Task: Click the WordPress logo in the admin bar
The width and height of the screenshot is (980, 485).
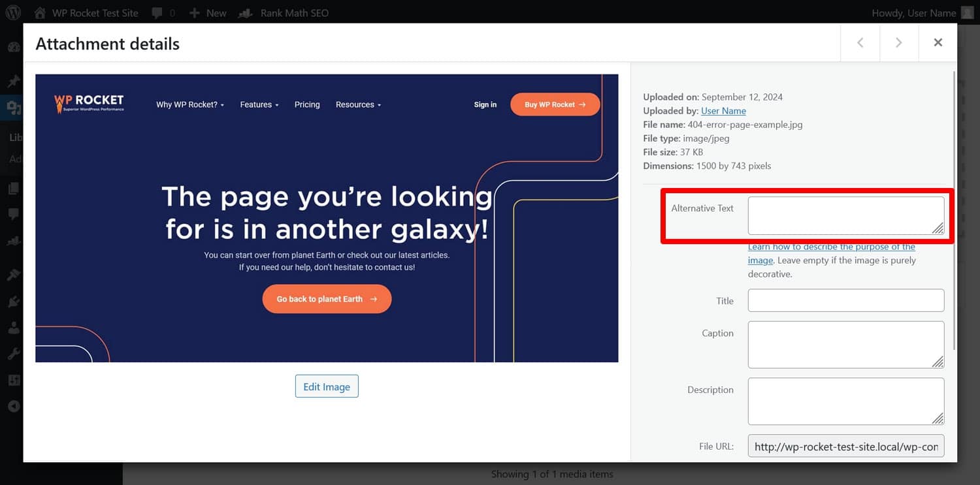Action: pyautogui.click(x=13, y=12)
